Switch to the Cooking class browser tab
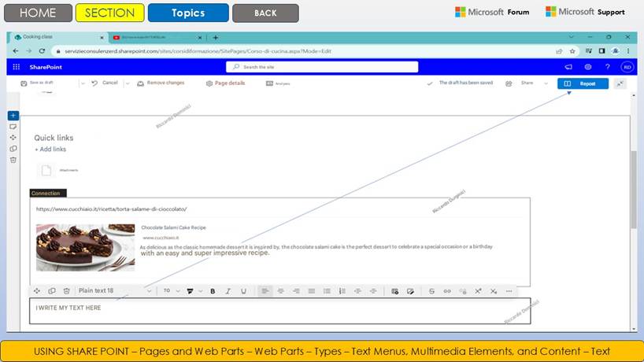The image size is (644, 362). [x=59, y=37]
